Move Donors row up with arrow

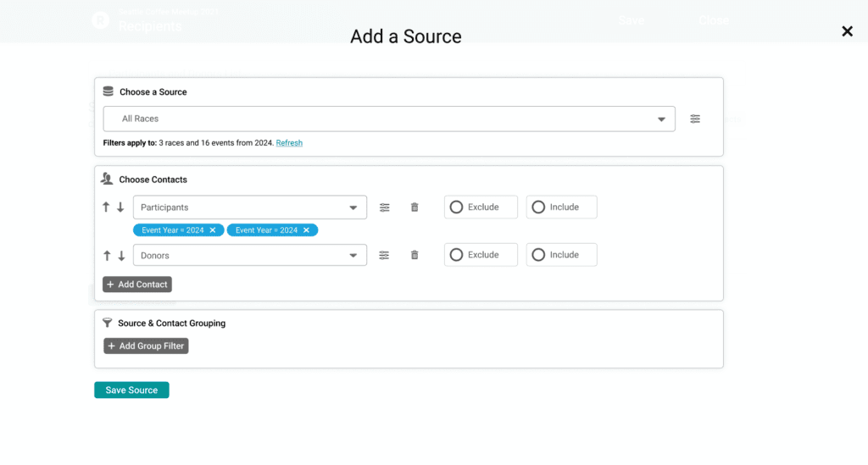pos(106,255)
